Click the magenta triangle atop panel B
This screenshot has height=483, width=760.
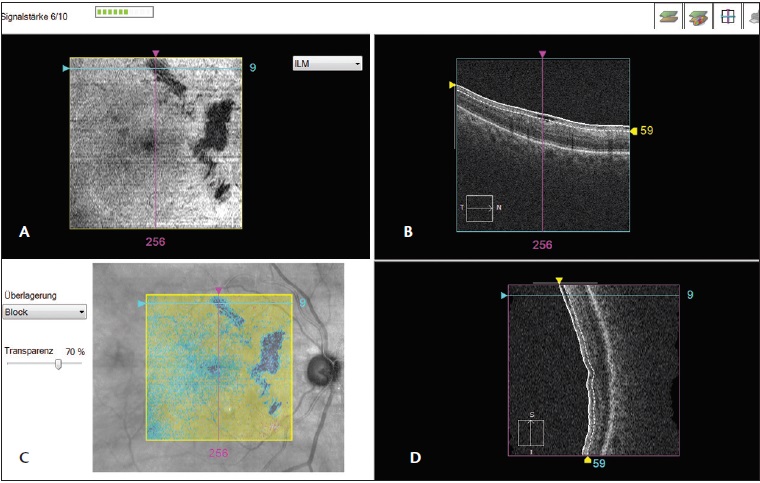tap(542, 53)
